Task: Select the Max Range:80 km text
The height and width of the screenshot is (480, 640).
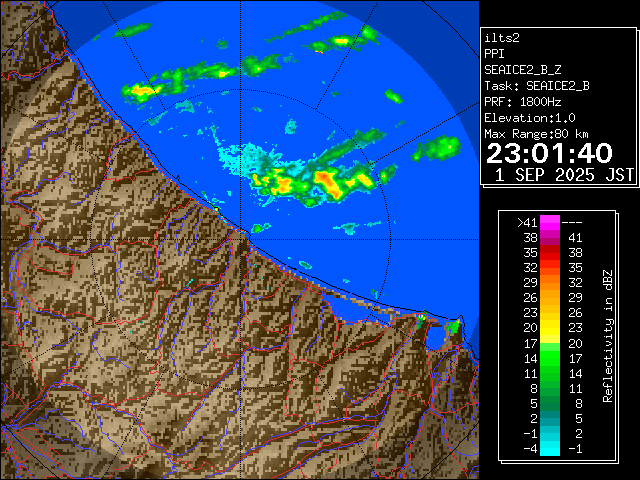Action: [x=536, y=134]
